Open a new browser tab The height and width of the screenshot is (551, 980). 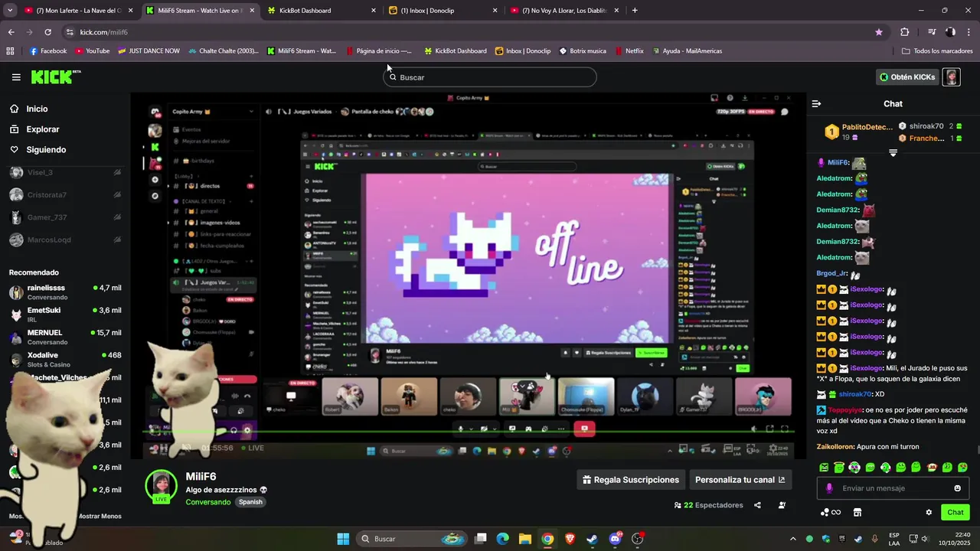[x=635, y=11]
